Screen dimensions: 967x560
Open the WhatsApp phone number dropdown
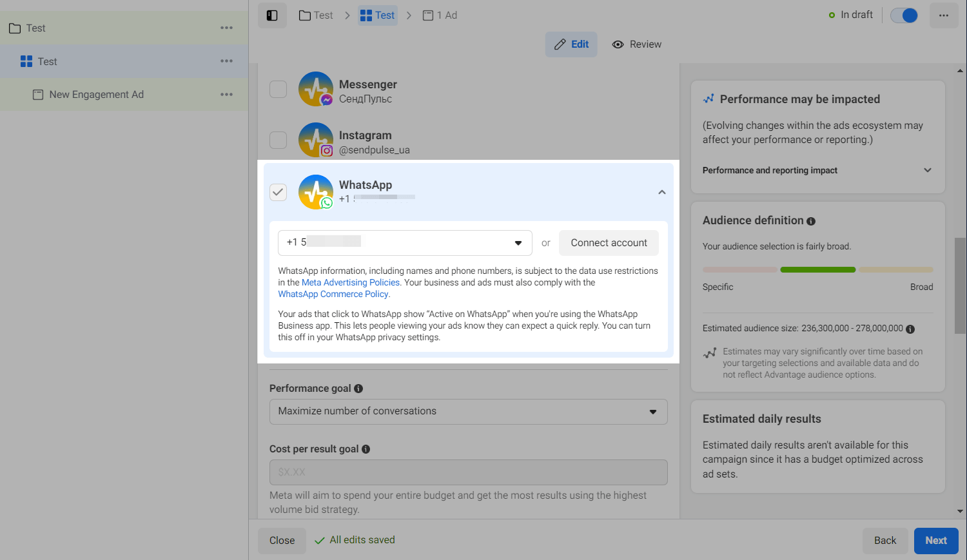click(x=405, y=243)
